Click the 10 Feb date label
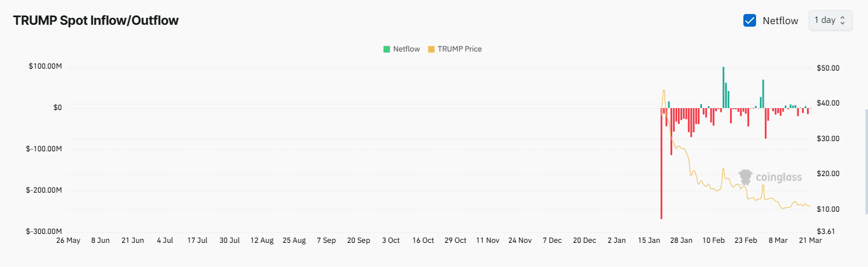868x267 pixels. 714,241
